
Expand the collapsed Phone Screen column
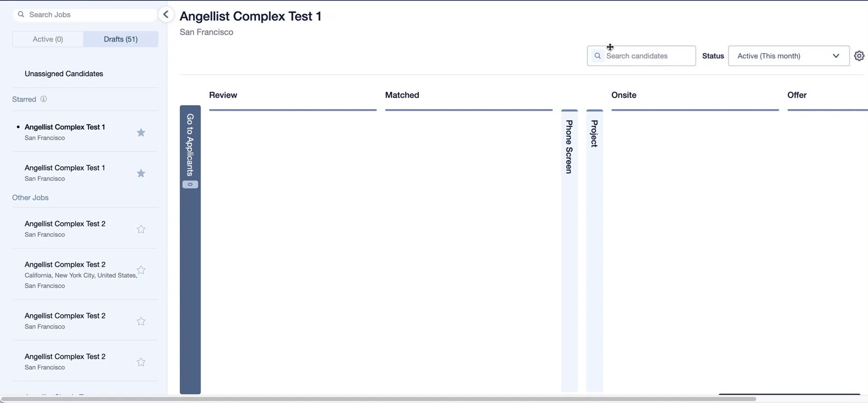click(x=569, y=147)
